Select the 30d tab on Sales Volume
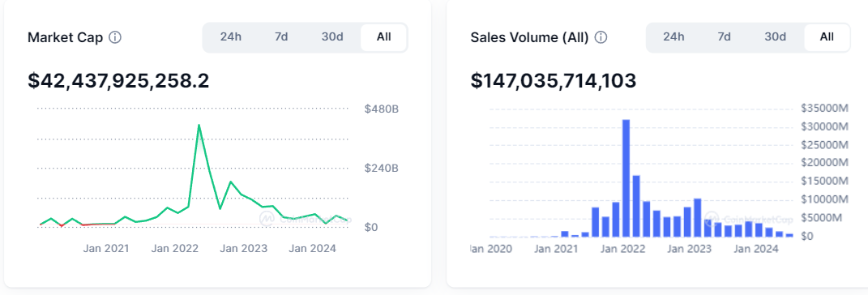The width and height of the screenshot is (868, 295). [x=775, y=37]
